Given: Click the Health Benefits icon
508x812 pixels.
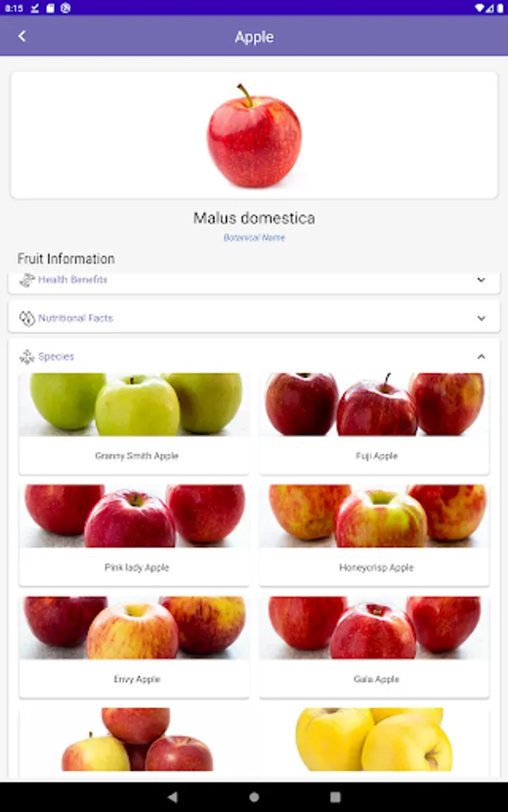Looking at the screenshot, I should 26,280.
